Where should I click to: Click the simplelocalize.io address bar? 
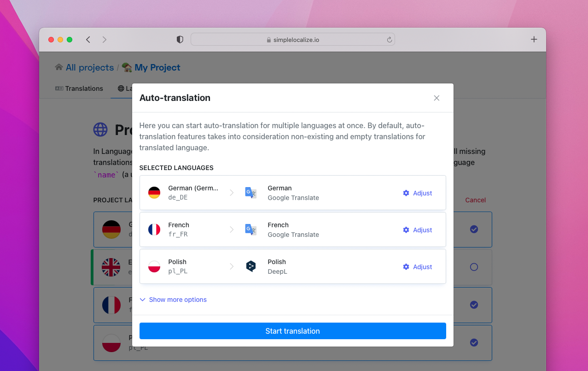click(293, 40)
